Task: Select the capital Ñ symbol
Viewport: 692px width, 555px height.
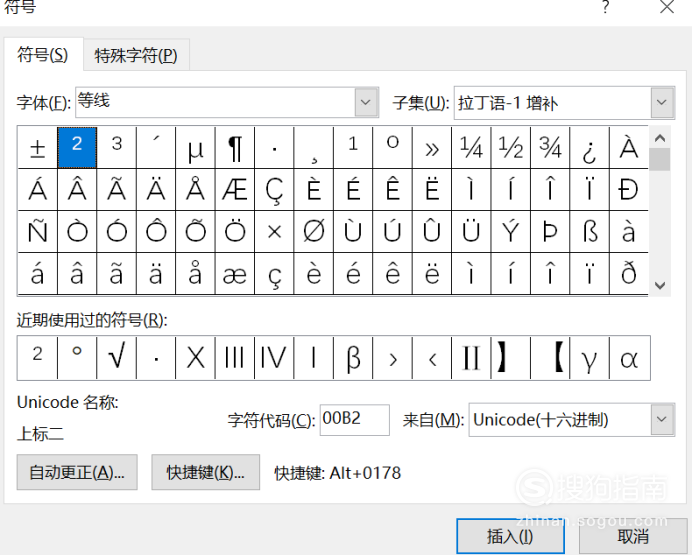Action: click(x=38, y=232)
